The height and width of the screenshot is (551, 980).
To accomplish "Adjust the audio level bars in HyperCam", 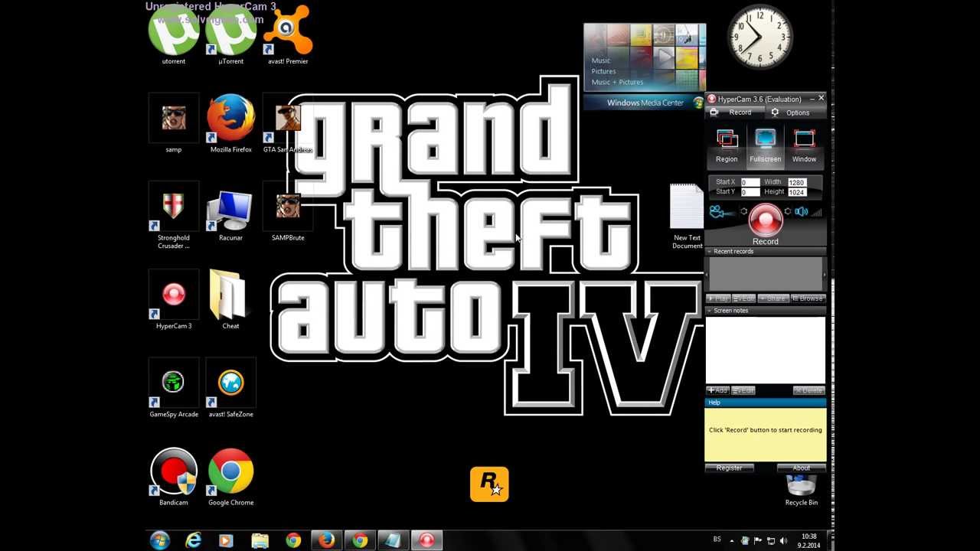I will click(x=816, y=212).
